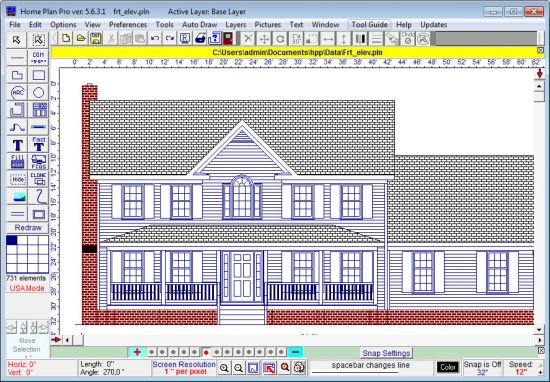Click the Speed 12" setting
The height and width of the screenshot is (382, 550).
pos(521,368)
